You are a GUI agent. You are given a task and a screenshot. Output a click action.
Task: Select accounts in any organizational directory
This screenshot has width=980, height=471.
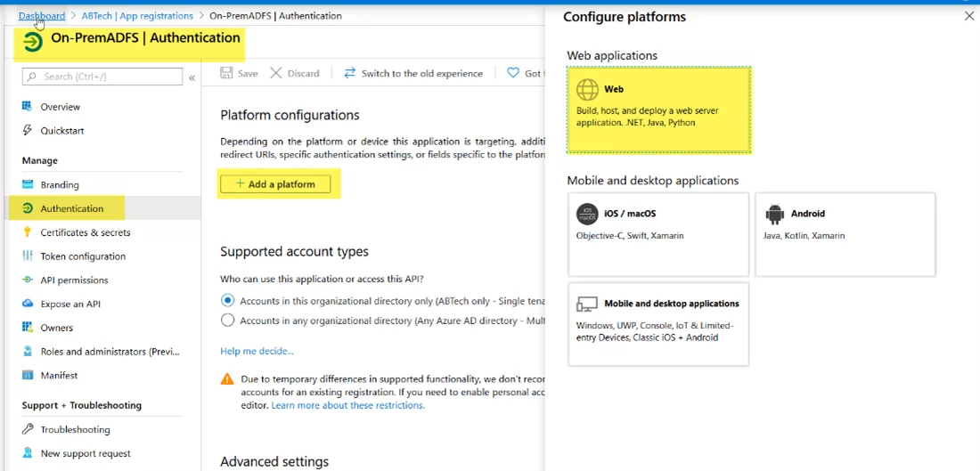tap(228, 321)
